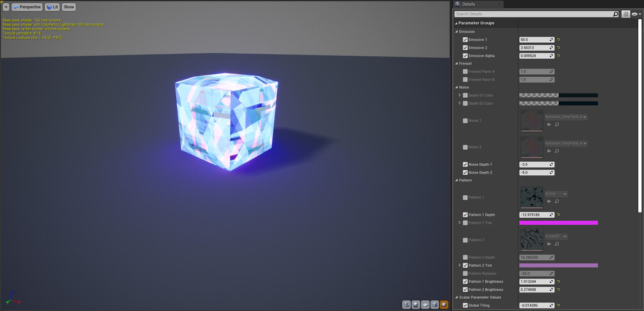
Task: Collapse the Parameter Groups section
Action: point(456,24)
